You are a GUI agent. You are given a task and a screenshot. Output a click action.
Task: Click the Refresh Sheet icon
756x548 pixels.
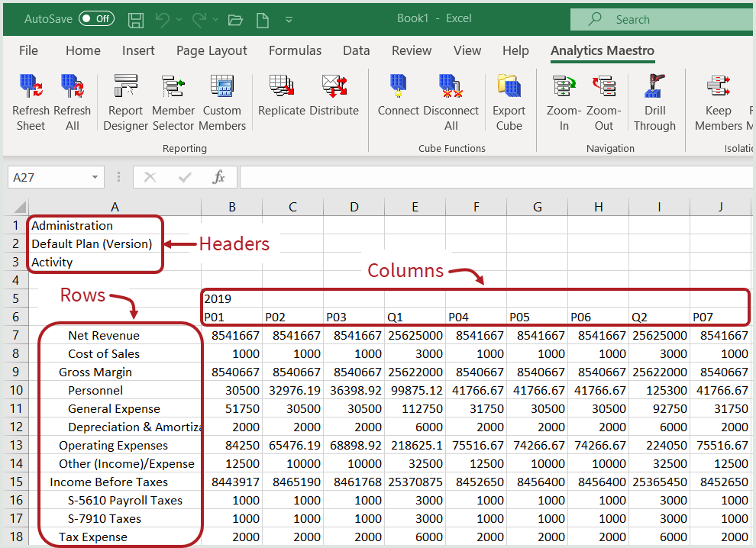click(31, 87)
